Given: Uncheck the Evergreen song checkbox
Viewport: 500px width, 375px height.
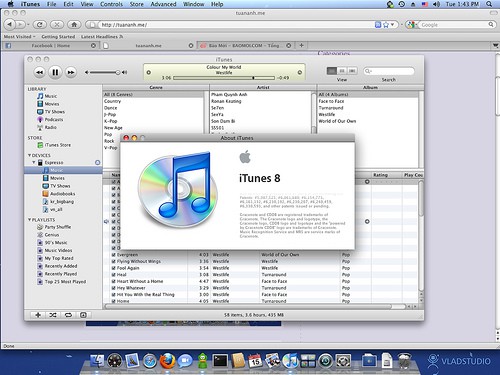Looking at the screenshot, I should [114, 255].
